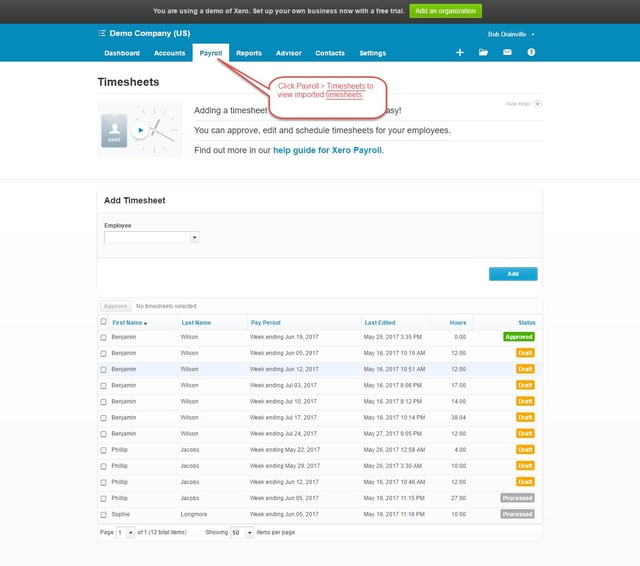Check Benjamin Wilson week ending Jun 12 row

103,370
